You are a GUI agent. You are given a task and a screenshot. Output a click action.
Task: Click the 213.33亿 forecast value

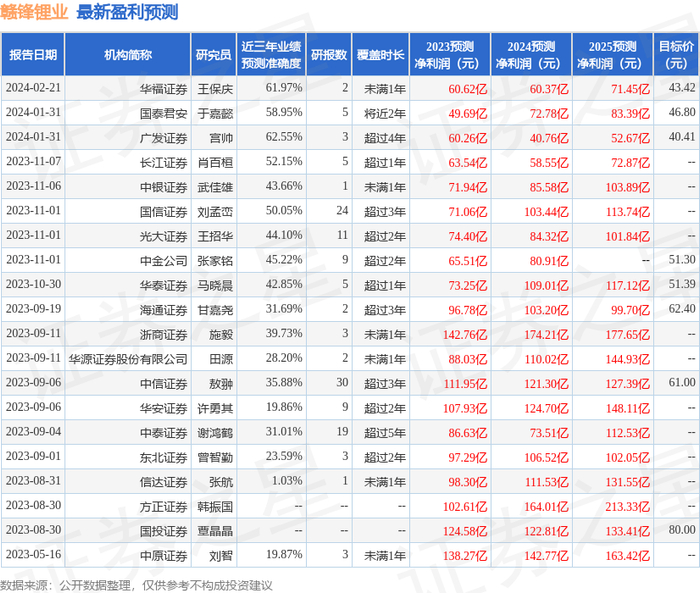point(627,507)
